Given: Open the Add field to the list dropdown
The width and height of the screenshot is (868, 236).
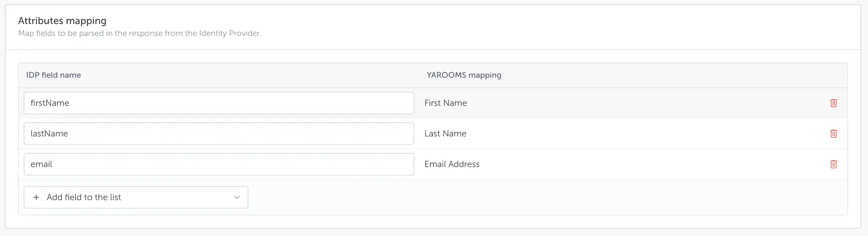Looking at the screenshot, I should [x=136, y=197].
